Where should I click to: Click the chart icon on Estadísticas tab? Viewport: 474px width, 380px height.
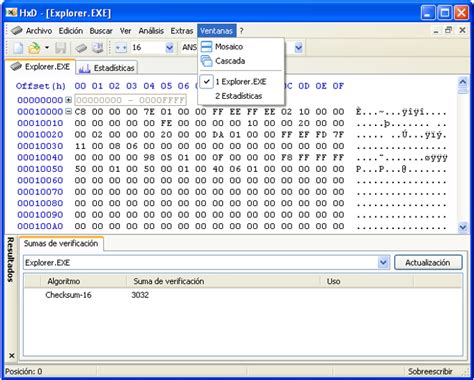(84, 68)
